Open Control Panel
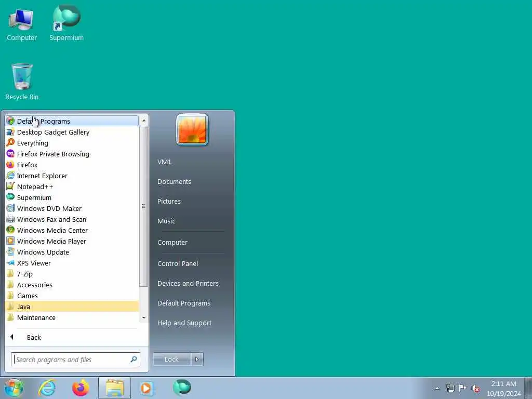Viewport: 532px width, 399px height. coord(178,263)
